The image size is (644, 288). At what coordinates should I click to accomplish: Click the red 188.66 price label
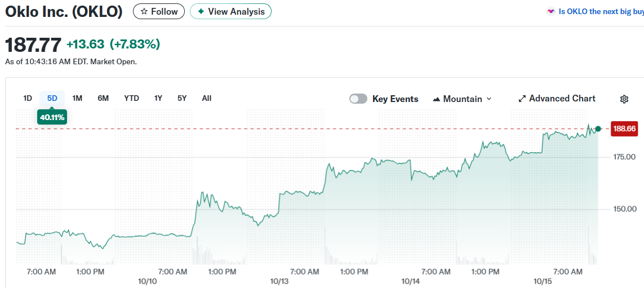624,129
